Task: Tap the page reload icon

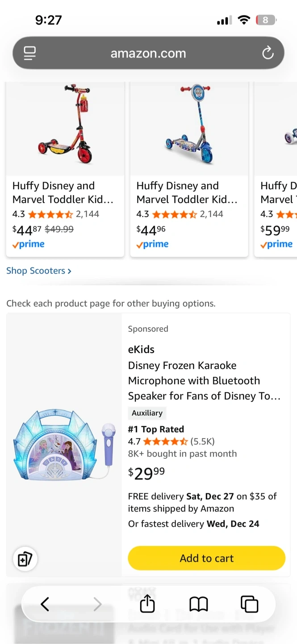Action: coord(268,53)
